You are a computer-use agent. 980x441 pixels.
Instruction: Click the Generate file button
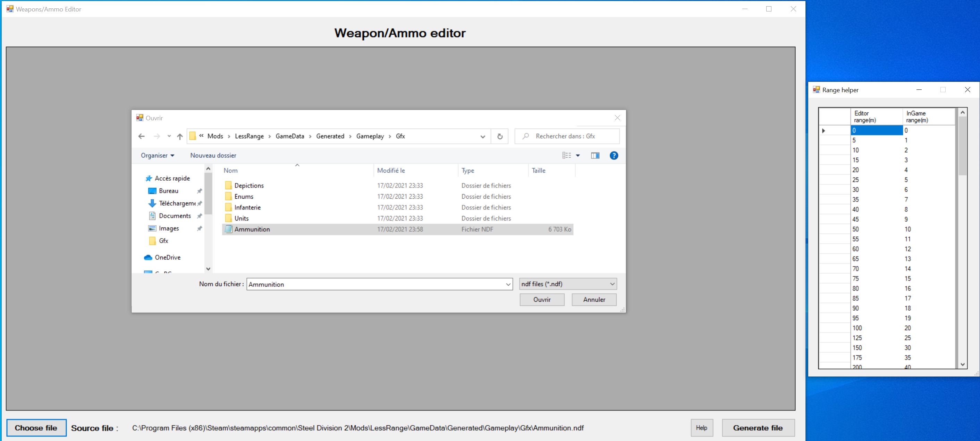pyautogui.click(x=758, y=428)
